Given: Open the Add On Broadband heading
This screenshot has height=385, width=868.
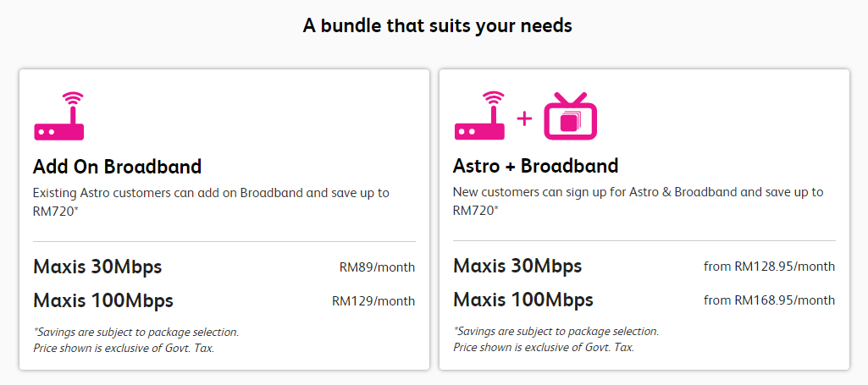Looking at the screenshot, I should [x=117, y=166].
